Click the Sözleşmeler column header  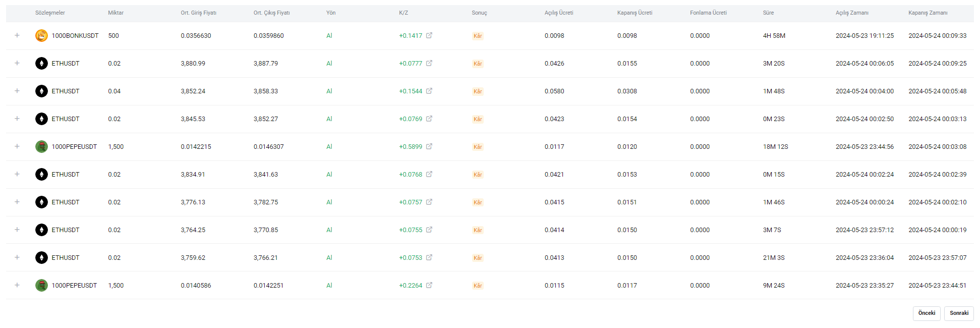click(x=50, y=13)
